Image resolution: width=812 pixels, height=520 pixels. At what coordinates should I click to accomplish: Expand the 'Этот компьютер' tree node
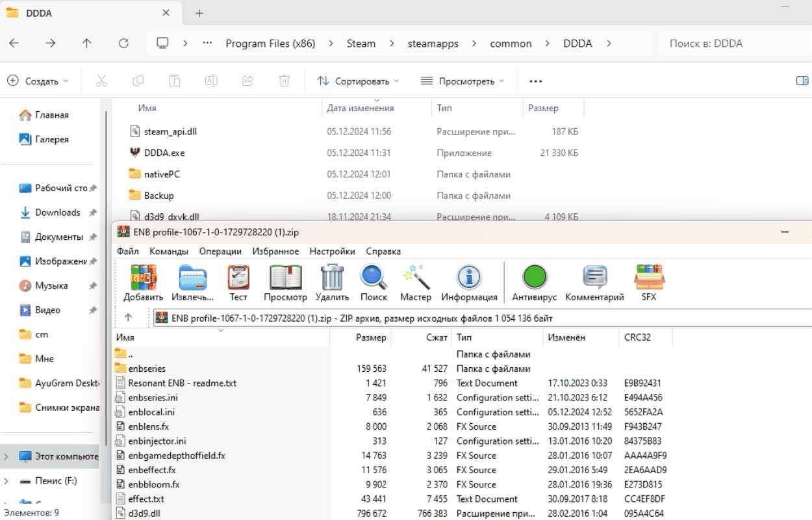7,456
